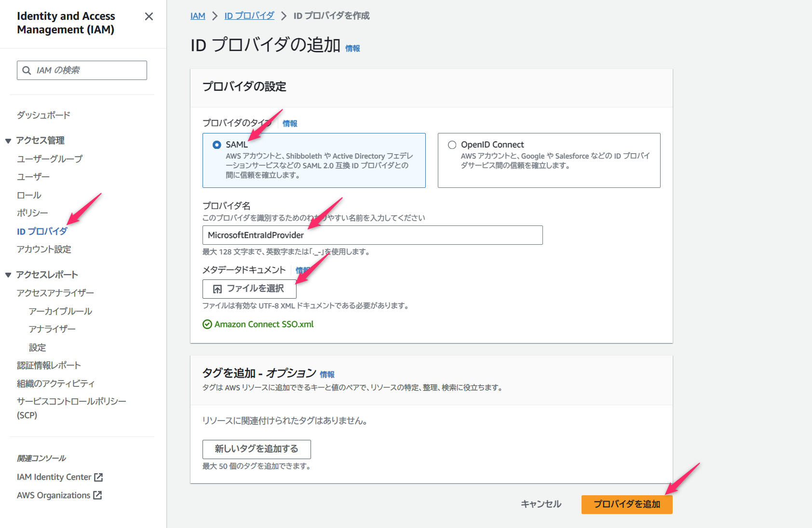Open アーカイブルール in the sidebar
Image resolution: width=812 pixels, height=528 pixels.
point(60,311)
